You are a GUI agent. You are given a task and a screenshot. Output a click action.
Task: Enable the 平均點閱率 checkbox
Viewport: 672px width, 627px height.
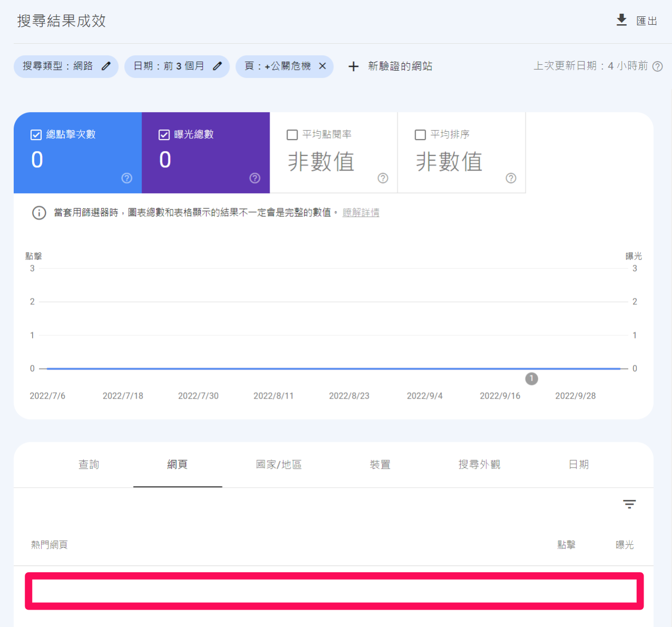click(x=292, y=135)
